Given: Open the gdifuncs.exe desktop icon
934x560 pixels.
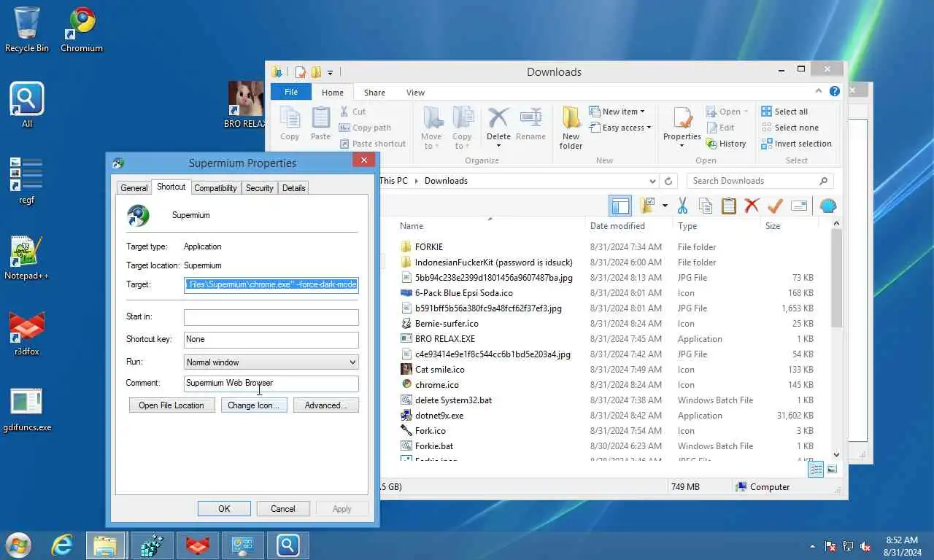Looking at the screenshot, I should point(27,410).
